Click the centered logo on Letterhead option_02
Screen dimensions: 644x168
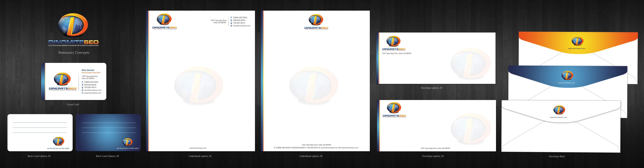(316, 20)
